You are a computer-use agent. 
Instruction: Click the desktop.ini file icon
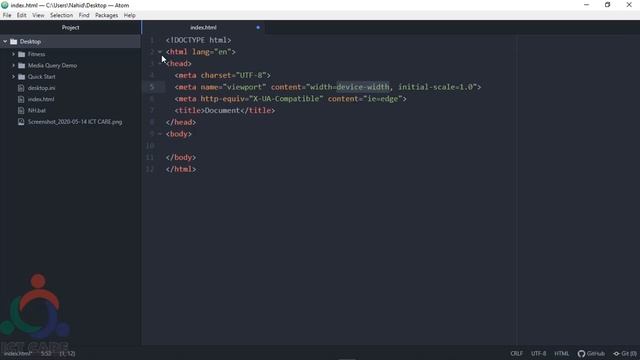tap(21, 88)
